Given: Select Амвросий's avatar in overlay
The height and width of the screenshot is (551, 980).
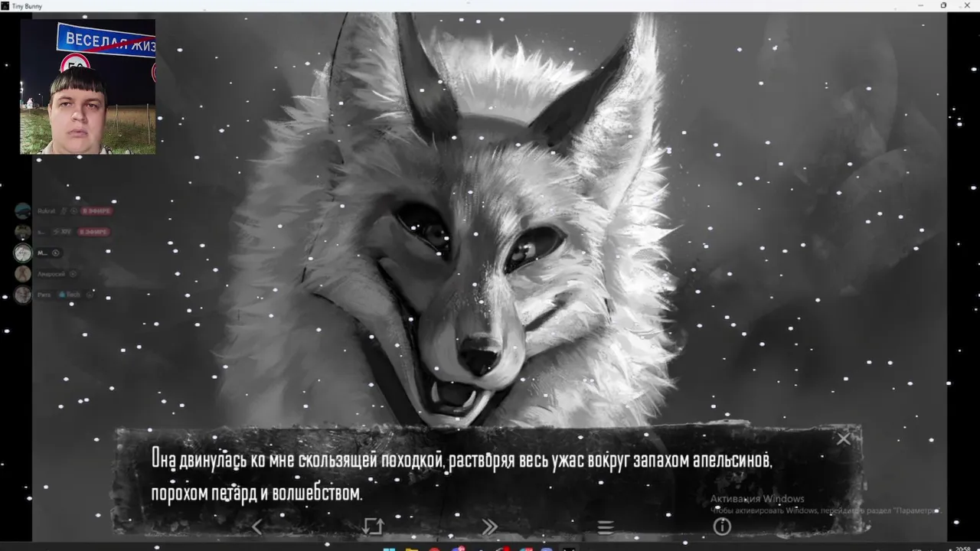Looking at the screenshot, I should click(23, 273).
